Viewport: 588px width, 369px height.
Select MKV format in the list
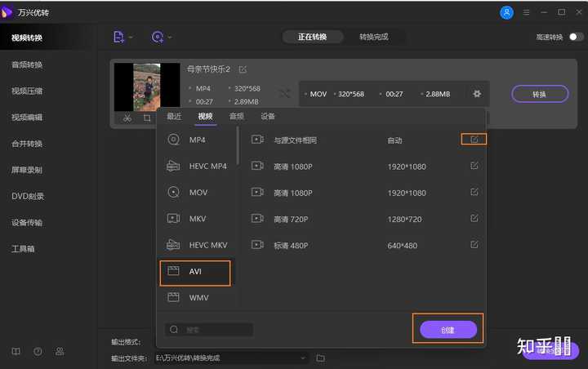(197, 219)
